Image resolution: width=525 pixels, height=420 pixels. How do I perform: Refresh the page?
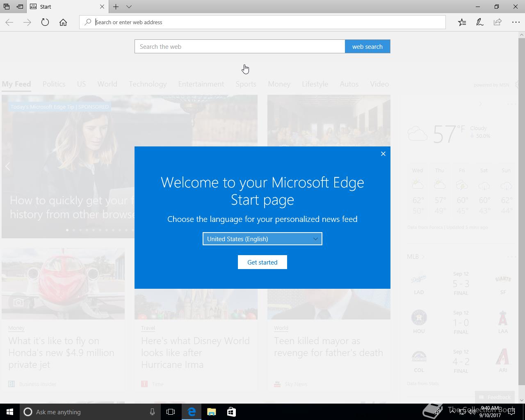point(45,22)
